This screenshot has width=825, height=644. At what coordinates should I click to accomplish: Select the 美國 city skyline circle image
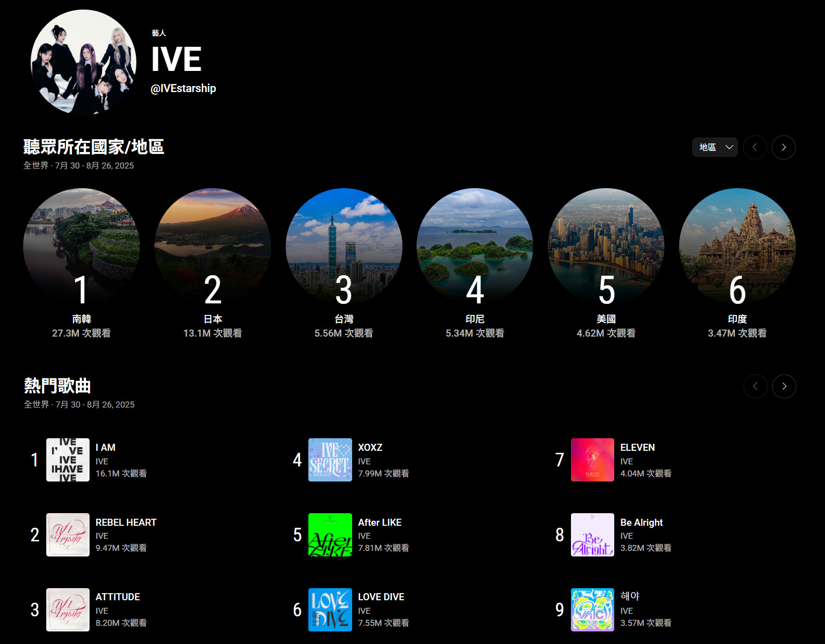[x=606, y=242]
